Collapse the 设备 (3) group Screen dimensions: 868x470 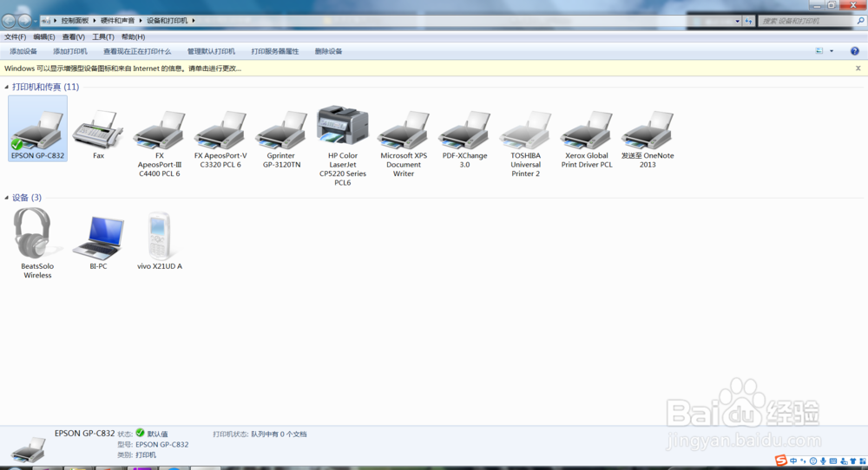(x=7, y=198)
